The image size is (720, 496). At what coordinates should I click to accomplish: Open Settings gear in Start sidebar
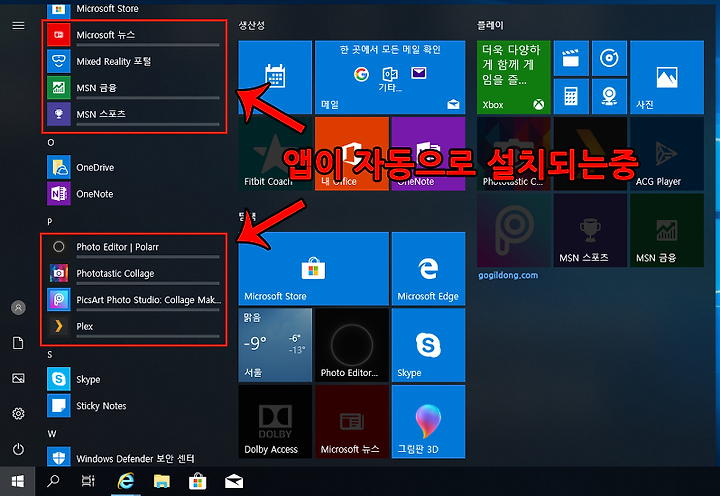(x=18, y=414)
